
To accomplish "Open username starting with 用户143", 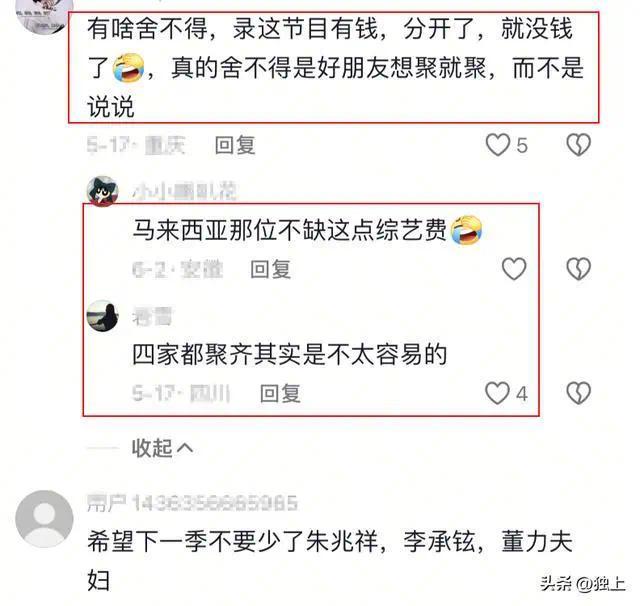I will point(192,503).
